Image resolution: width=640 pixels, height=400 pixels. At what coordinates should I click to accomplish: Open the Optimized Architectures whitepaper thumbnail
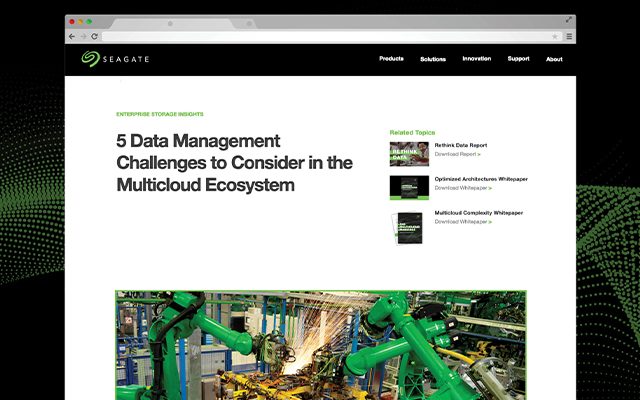coord(409,186)
